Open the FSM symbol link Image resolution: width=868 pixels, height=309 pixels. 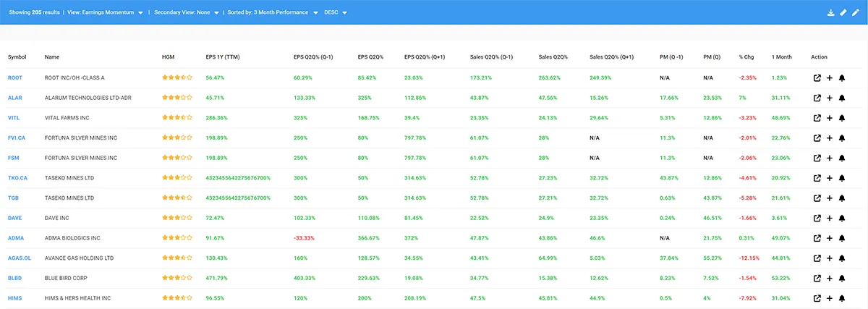coord(14,157)
